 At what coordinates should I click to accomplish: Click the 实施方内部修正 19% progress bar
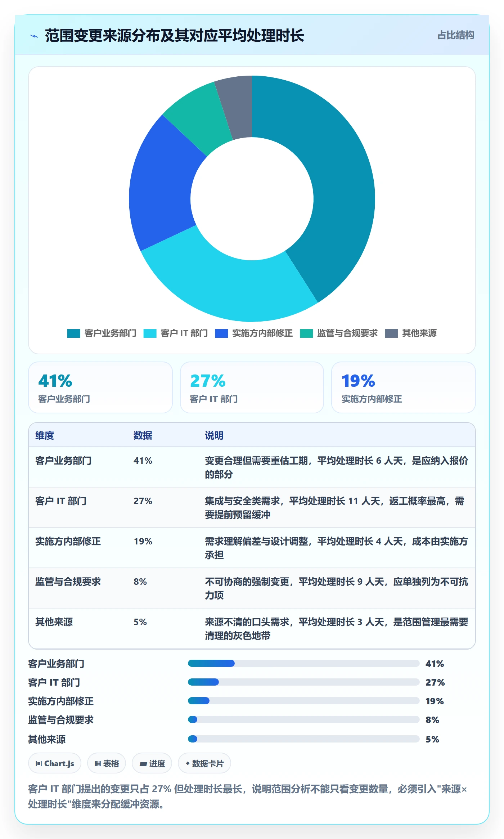click(x=303, y=701)
